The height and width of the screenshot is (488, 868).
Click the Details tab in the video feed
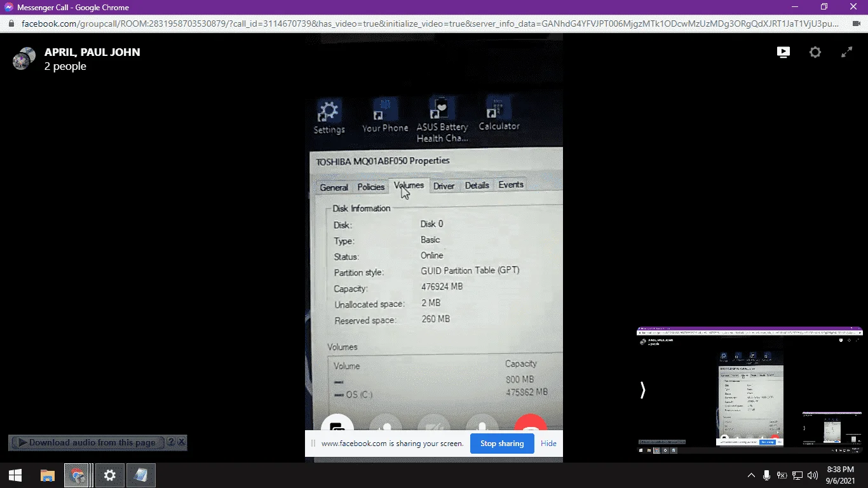point(477,186)
